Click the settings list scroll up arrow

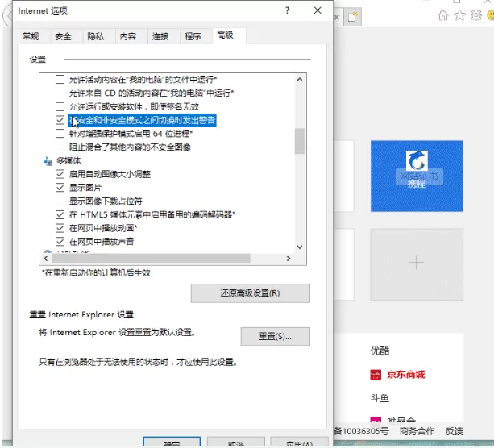[x=300, y=80]
